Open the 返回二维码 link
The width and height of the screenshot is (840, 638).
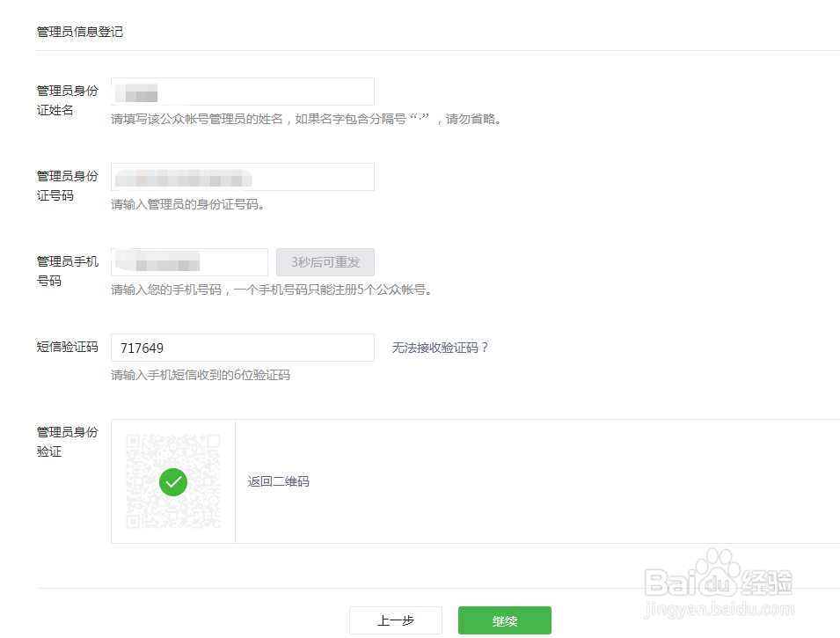278,482
